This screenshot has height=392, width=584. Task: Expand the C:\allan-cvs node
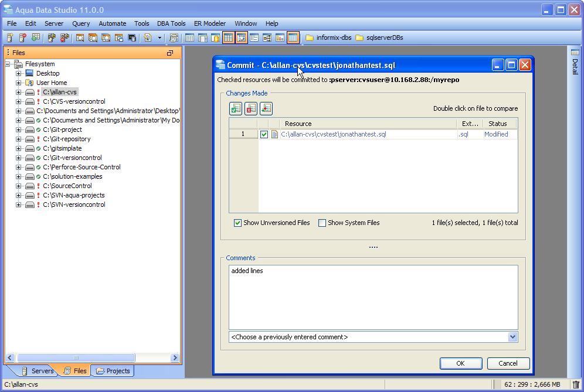[18, 92]
